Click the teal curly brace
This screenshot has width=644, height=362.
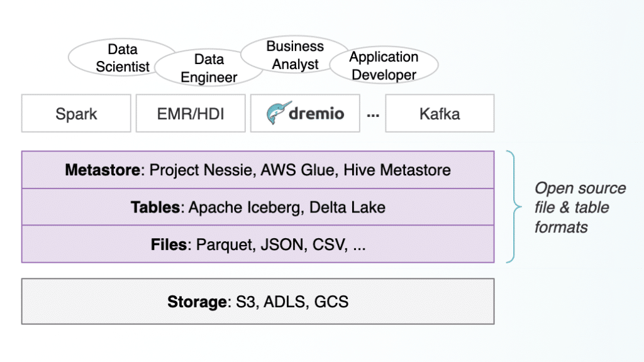pos(513,207)
